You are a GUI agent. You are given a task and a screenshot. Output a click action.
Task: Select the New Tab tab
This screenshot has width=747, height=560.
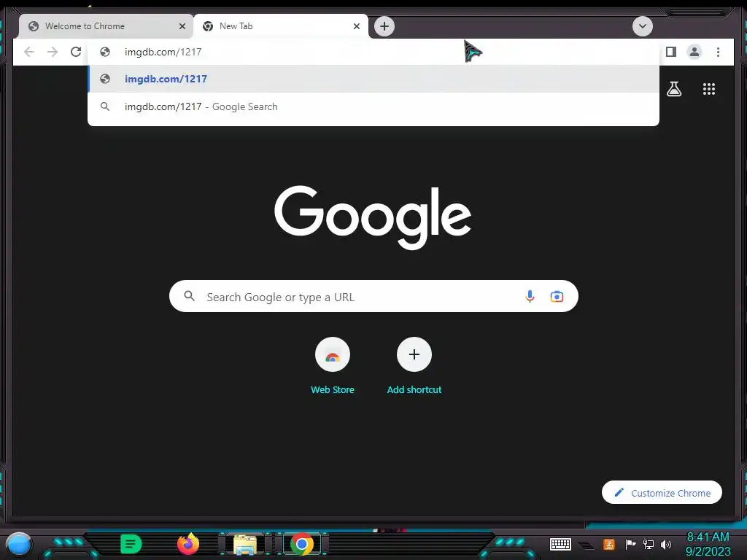tap(281, 26)
